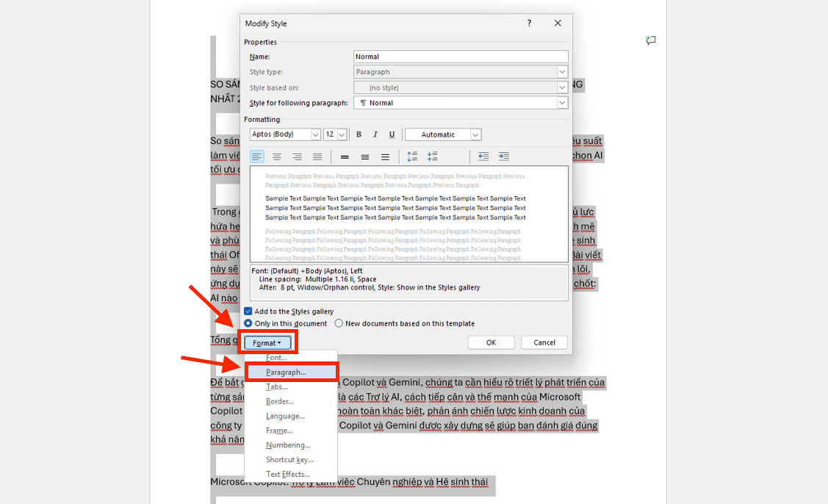Image resolution: width=828 pixels, height=504 pixels.
Task: Cancel the Modify Style dialog
Action: (544, 342)
